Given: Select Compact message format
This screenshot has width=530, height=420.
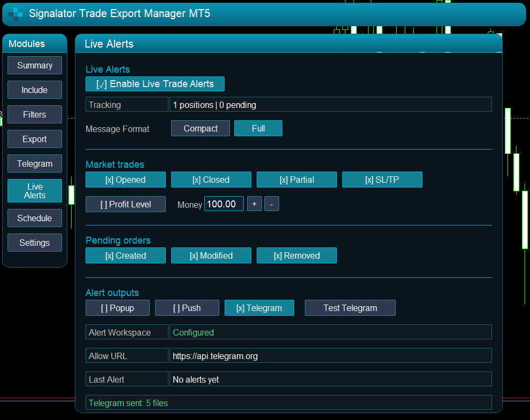Looking at the screenshot, I should click(201, 128).
